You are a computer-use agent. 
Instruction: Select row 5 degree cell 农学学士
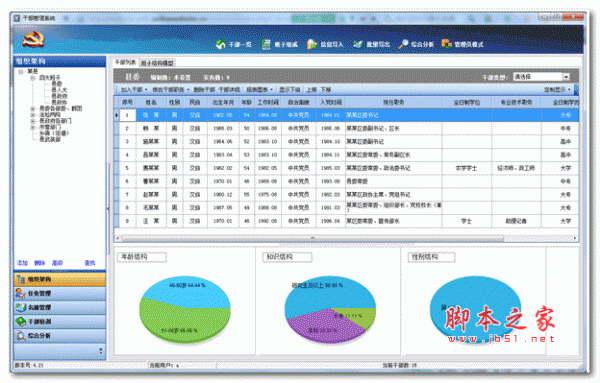pyautogui.click(x=466, y=168)
